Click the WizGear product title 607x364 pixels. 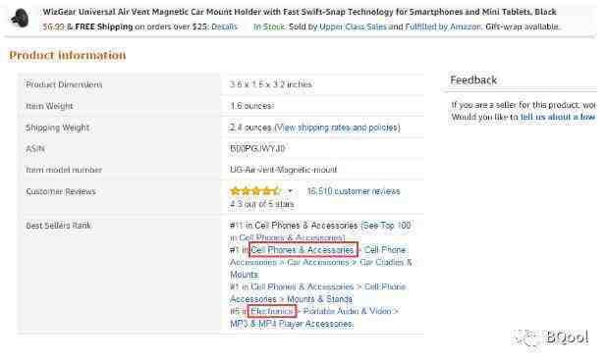tap(300, 12)
